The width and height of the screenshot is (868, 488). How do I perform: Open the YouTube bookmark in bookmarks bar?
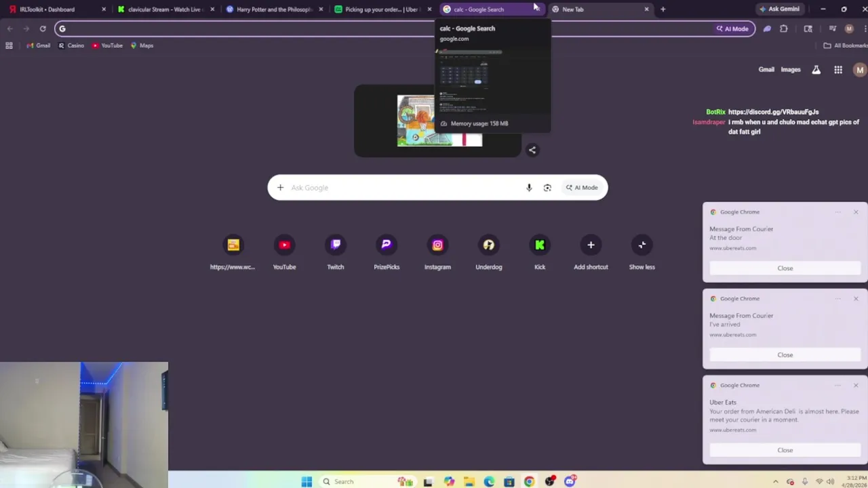(107, 45)
